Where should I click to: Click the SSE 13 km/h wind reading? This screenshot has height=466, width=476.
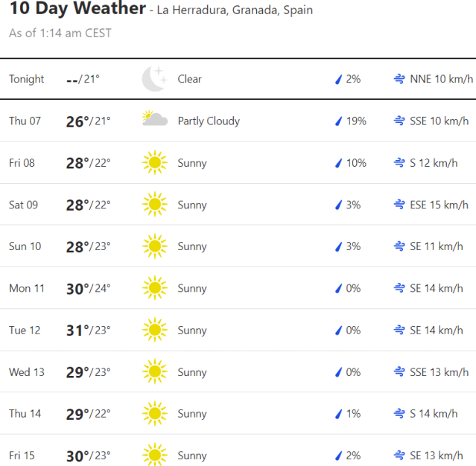tap(439, 372)
